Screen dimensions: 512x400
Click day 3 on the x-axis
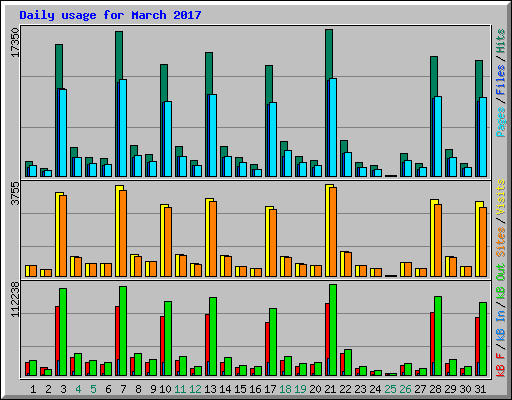[x=63, y=389]
